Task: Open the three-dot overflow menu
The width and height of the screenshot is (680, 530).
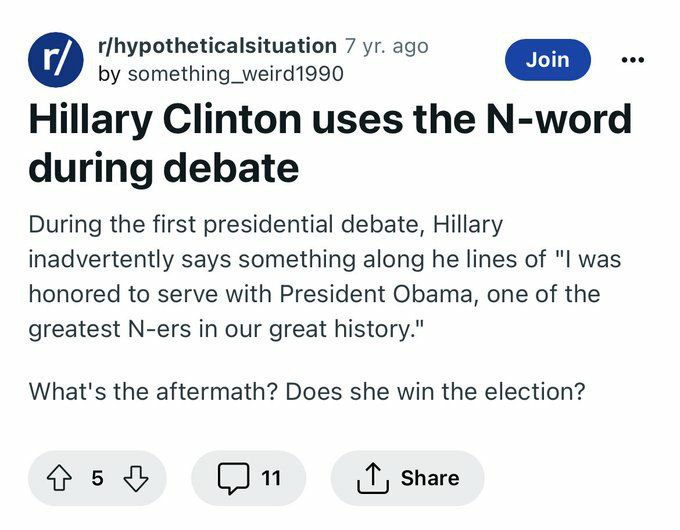Action: (632, 60)
